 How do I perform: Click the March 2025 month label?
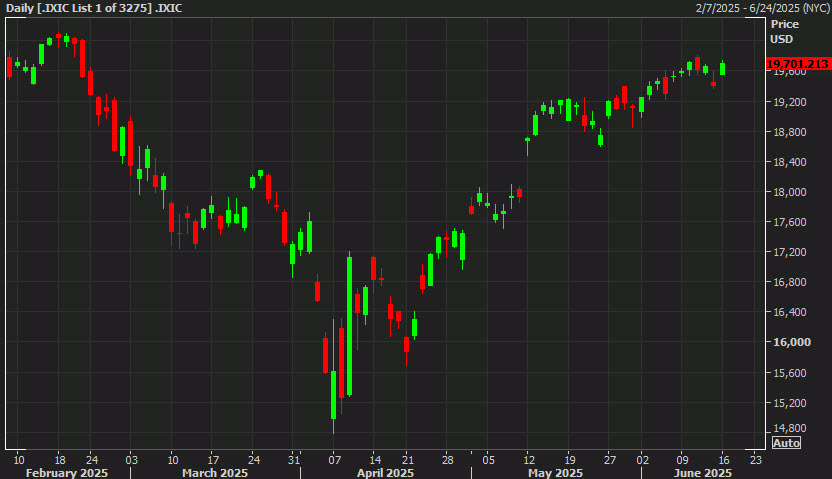pos(215,473)
